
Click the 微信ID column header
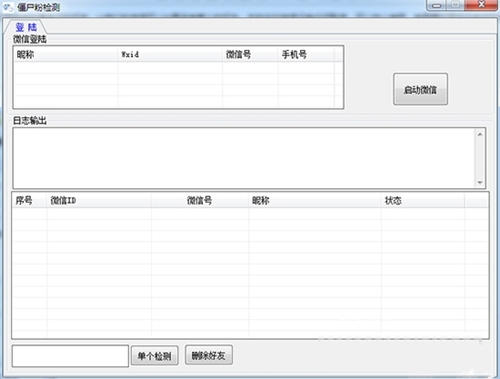[x=99, y=201]
